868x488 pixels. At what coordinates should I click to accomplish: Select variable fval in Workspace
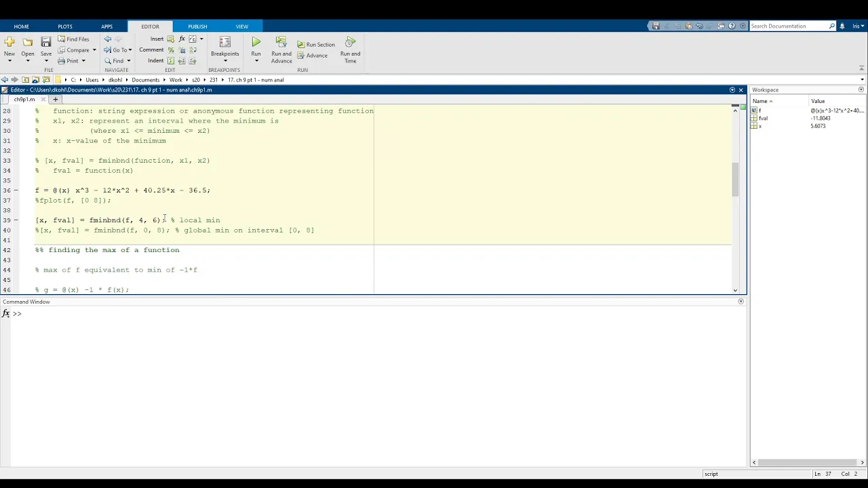pos(808,118)
